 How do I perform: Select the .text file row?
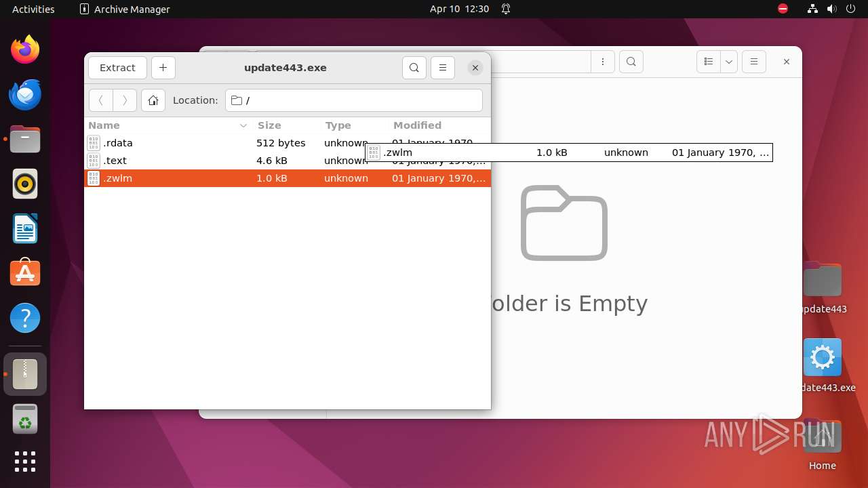click(288, 161)
